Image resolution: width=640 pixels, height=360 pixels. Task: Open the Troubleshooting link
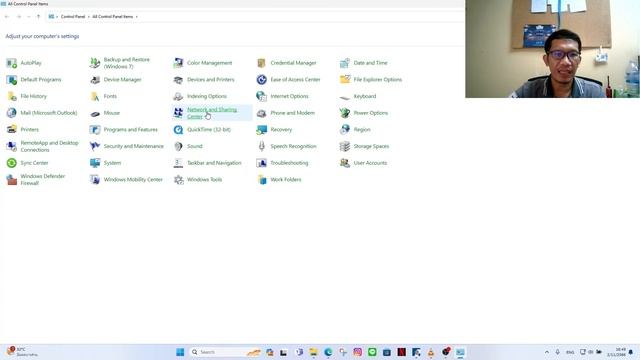pyautogui.click(x=289, y=163)
